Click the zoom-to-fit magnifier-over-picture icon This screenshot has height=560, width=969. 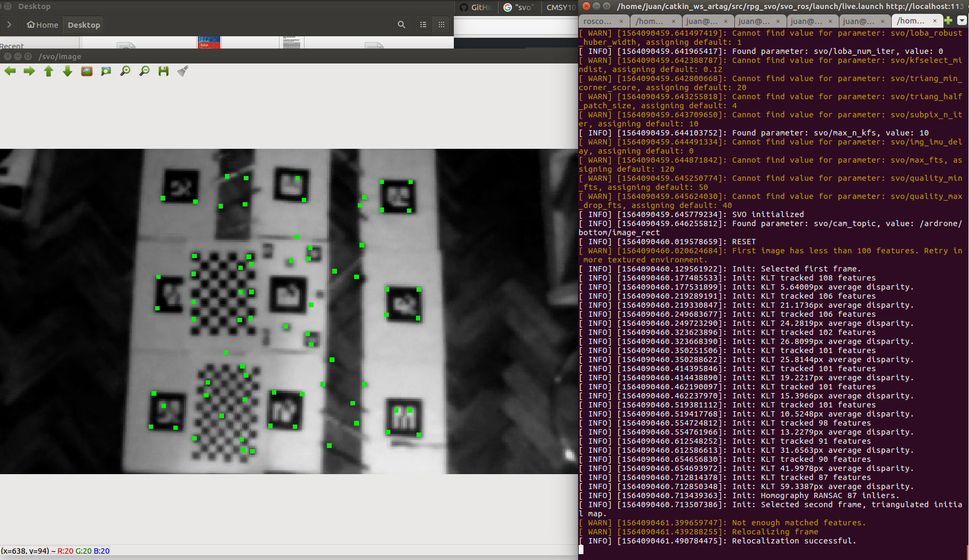click(106, 71)
